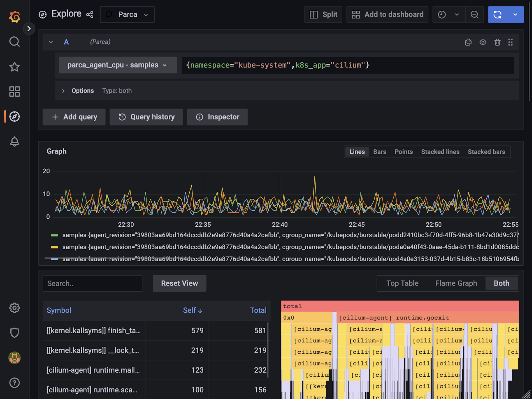The image size is (532, 399).
Task: Click the flame graph Search field
Action: click(93, 283)
